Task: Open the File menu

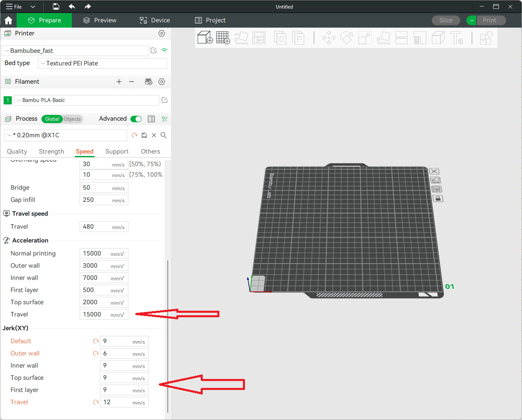Action: coord(14,7)
